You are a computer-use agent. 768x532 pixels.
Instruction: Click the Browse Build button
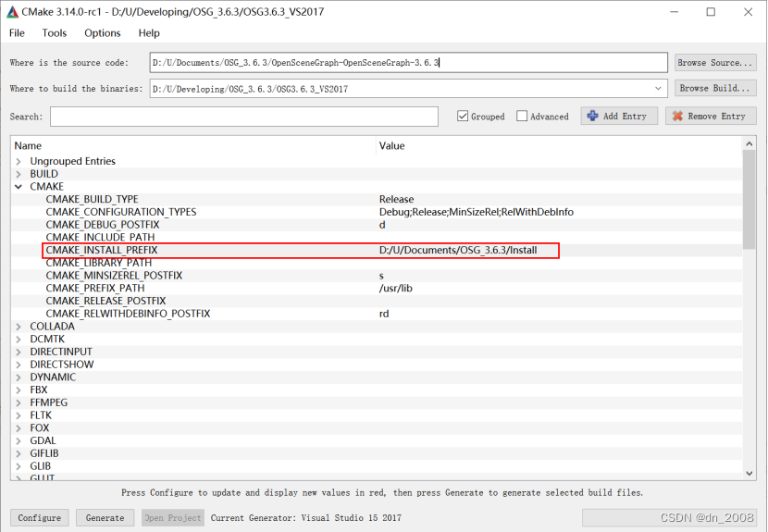(715, 88)
